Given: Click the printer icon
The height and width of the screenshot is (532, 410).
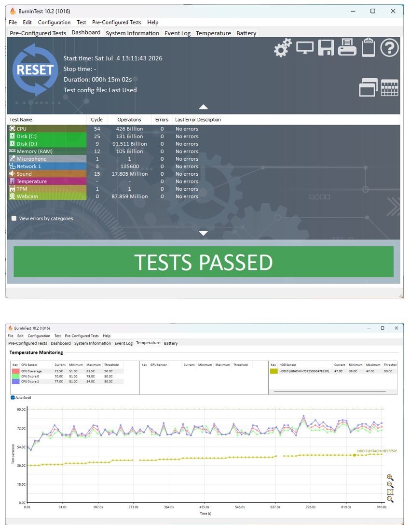Looking at the screenshot, I should click(347, 47).
